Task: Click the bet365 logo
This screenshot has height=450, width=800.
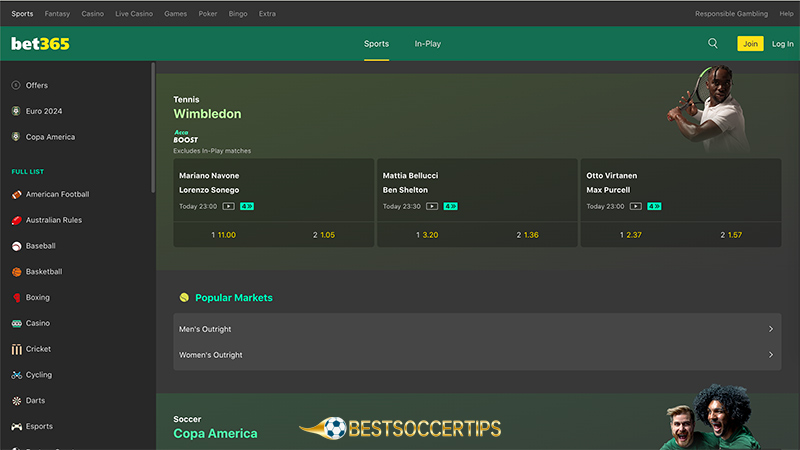Action: (x=40, y=44)
